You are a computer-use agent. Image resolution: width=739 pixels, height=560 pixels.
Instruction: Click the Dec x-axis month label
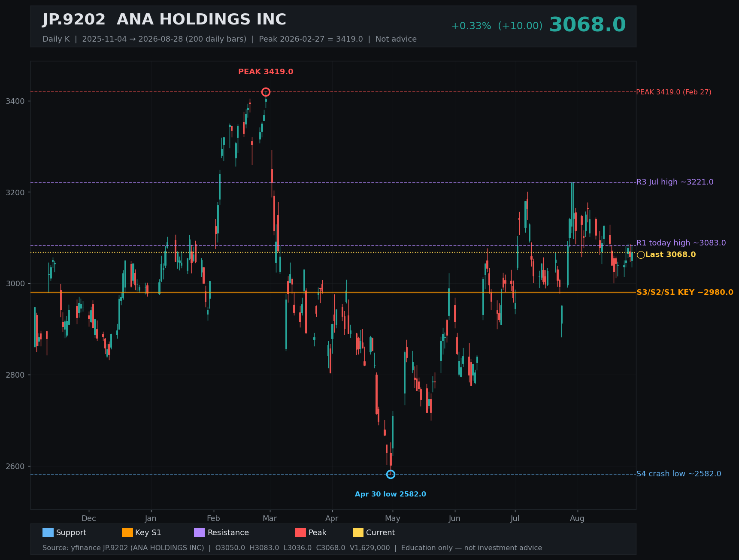click(89, 518)
